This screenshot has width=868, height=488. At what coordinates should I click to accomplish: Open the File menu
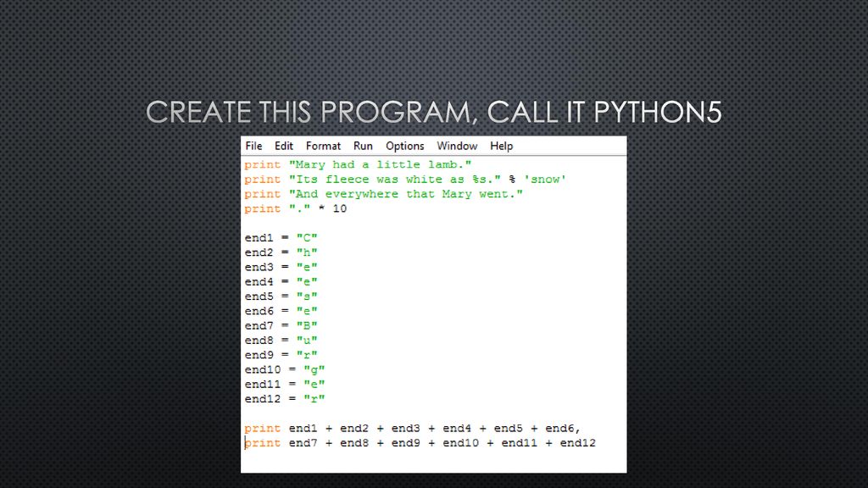253,146
